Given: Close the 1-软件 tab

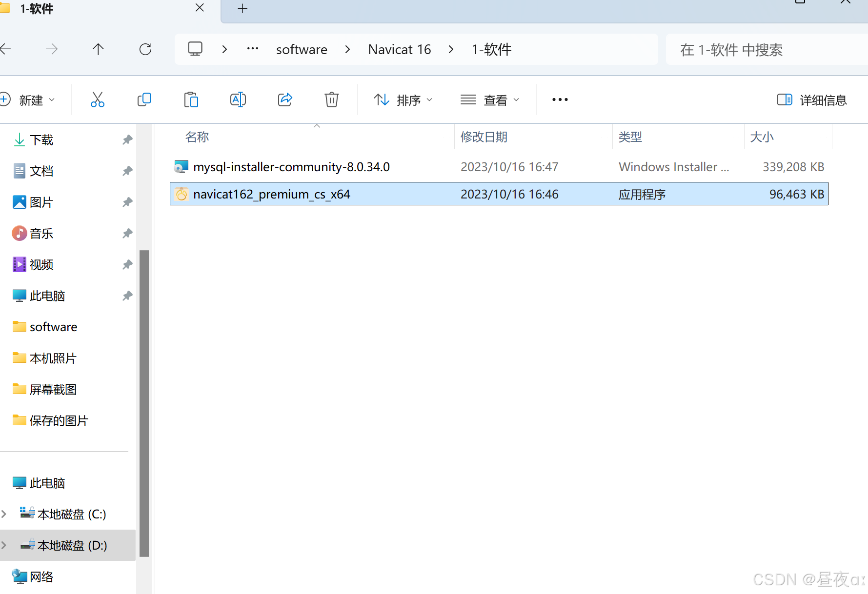Looking at the screenshot, I should pyautogui.click(x=200, y=8).
